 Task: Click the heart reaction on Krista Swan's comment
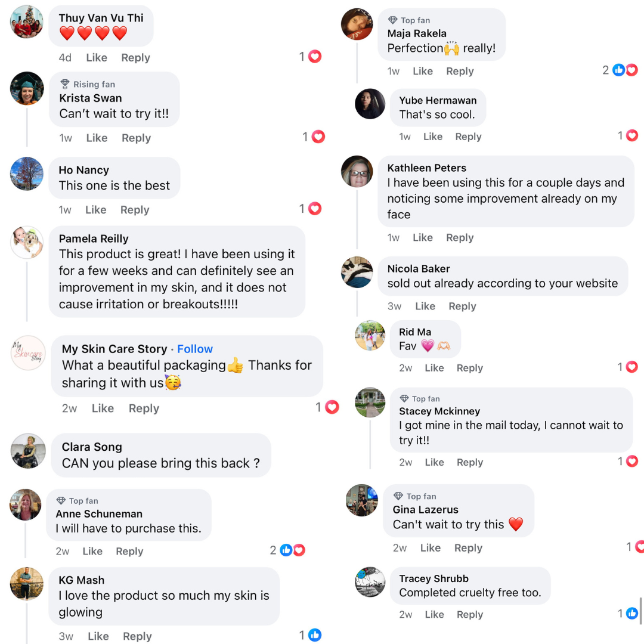coord(318,137)
